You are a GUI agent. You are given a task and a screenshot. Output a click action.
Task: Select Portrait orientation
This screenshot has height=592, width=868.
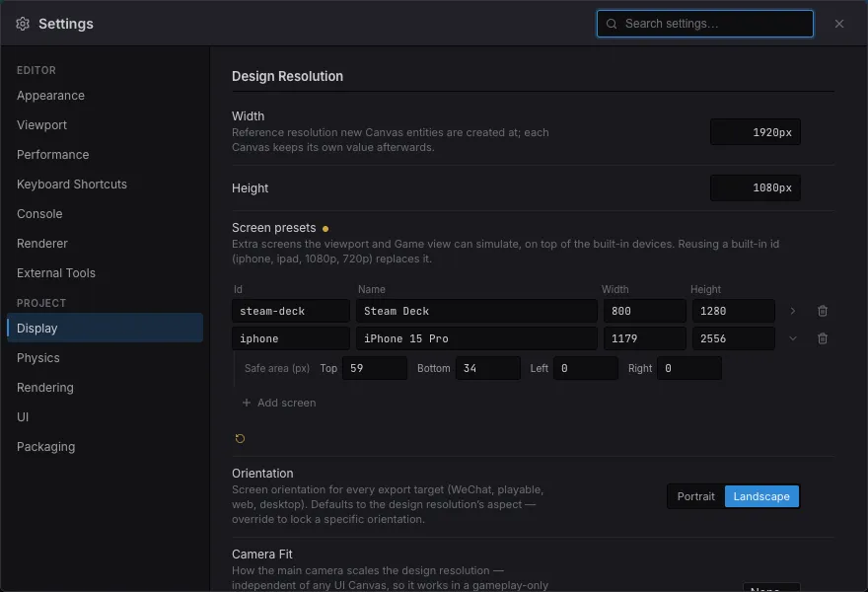coord(695,496)
